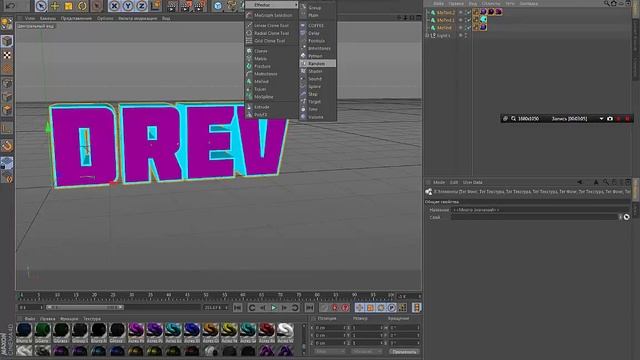Click the home icon in object manager header
640x360 pixels.
point(613,3)
